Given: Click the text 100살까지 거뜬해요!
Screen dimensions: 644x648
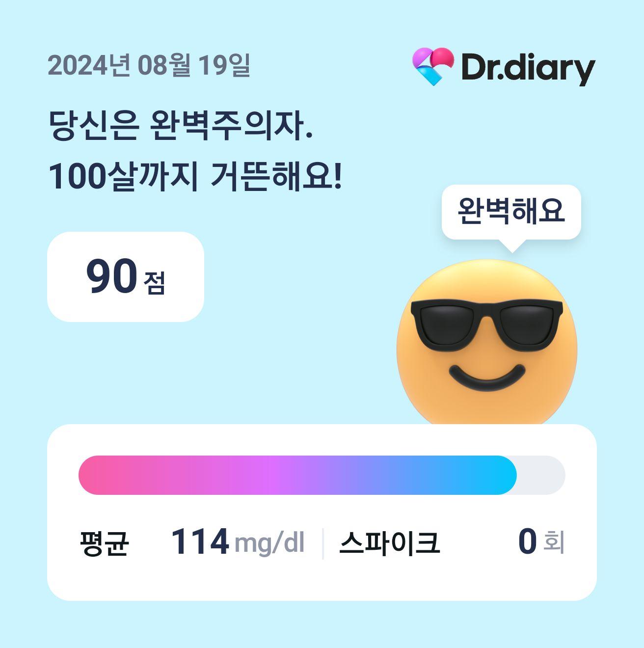Looking at the screenshot, I should point(195,176).
